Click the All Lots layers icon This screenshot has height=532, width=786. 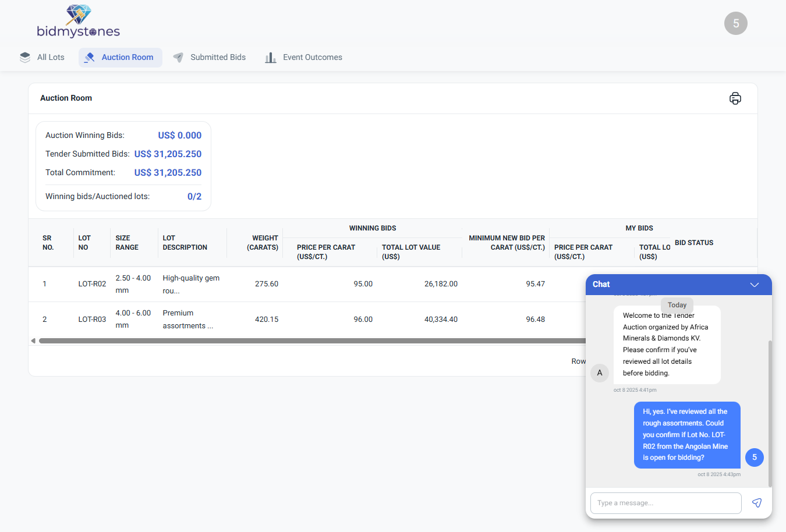(25, 57)
